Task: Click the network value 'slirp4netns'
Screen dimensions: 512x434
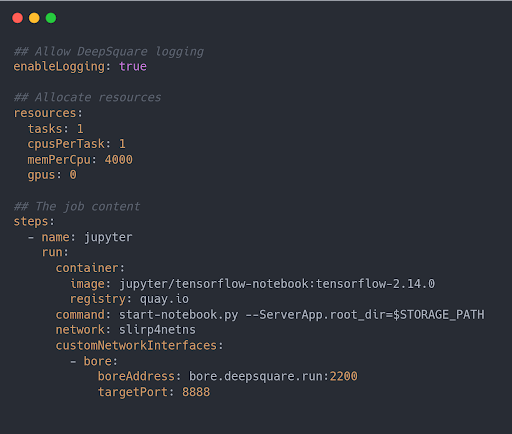Action: click(157, 330)
